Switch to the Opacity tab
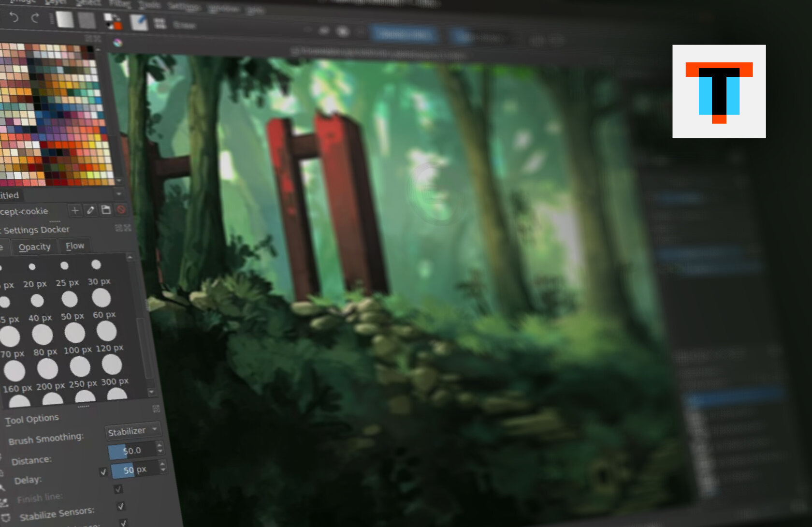This screenshot has height=527, width=812. [x=34, y=247]
